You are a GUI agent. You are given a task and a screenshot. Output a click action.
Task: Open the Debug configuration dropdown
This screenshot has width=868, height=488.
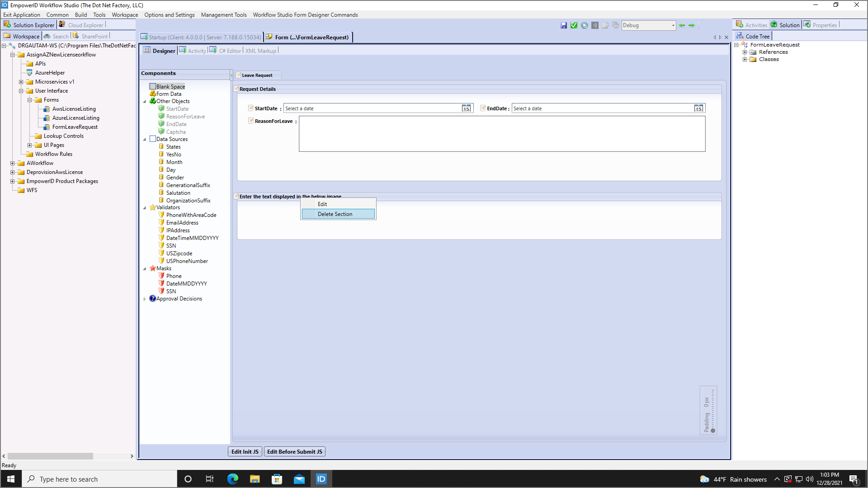click(673, 25)
